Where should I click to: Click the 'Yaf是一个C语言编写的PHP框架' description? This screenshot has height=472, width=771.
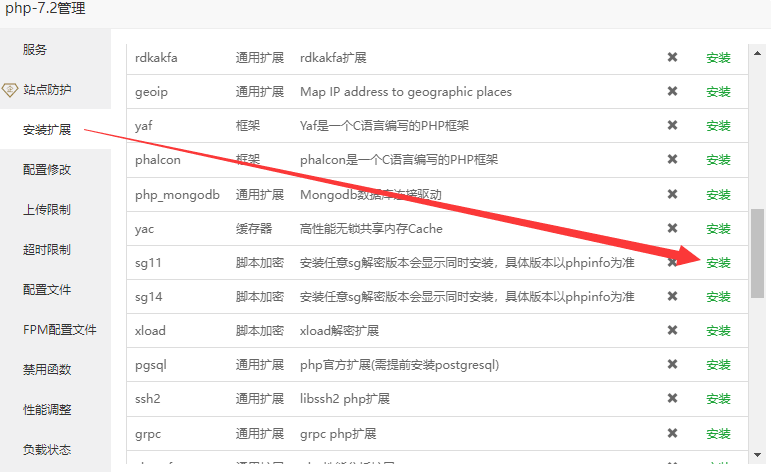click(x=384, y=125)
